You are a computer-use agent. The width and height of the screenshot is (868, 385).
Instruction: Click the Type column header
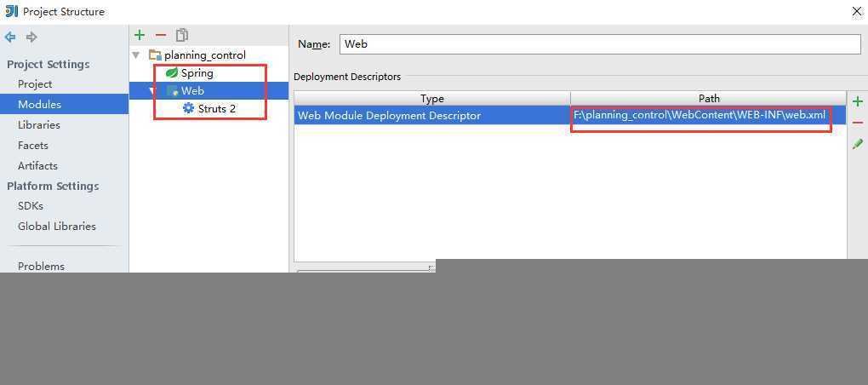[x=432, y=98]
